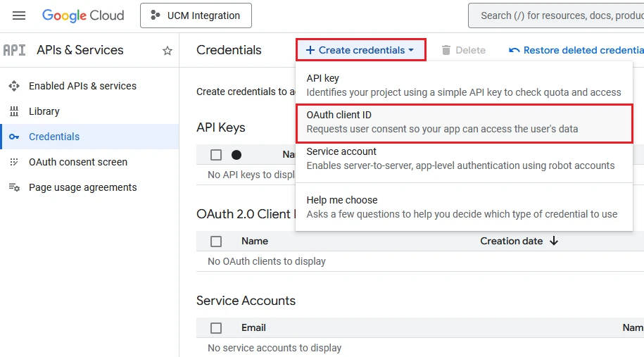Viewport: 644px width, 357px height.
Task: Click the Create credentials dropdown arrow
Action: pos(411,50)
